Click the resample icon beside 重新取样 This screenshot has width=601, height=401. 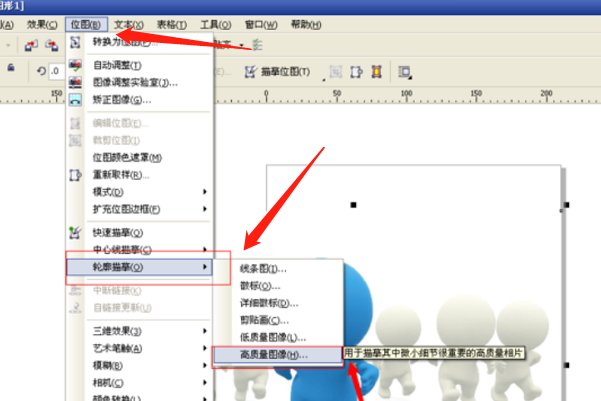(x=75, y=175)
